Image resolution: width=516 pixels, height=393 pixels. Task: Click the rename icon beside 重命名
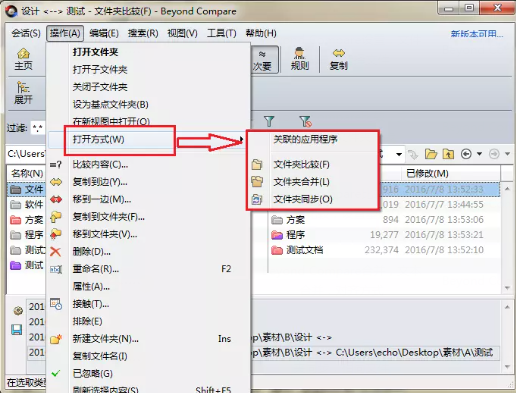click(56, 269)
